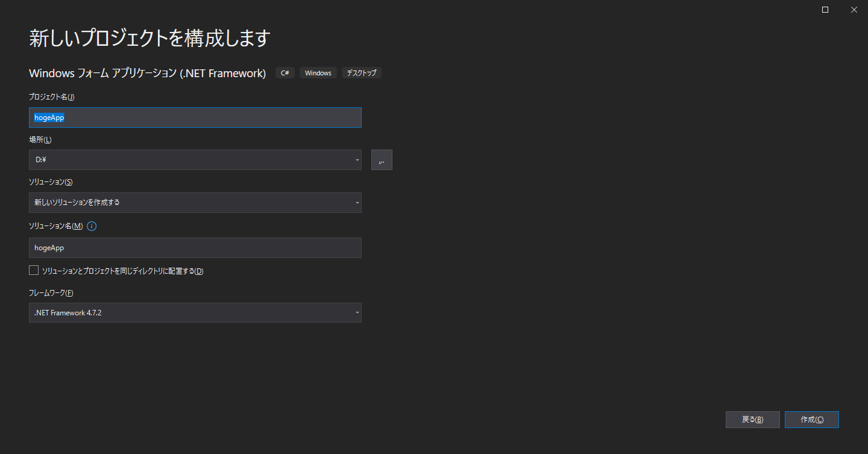
Task: Maximize the dialog window
Action: (x=825, y=10)
